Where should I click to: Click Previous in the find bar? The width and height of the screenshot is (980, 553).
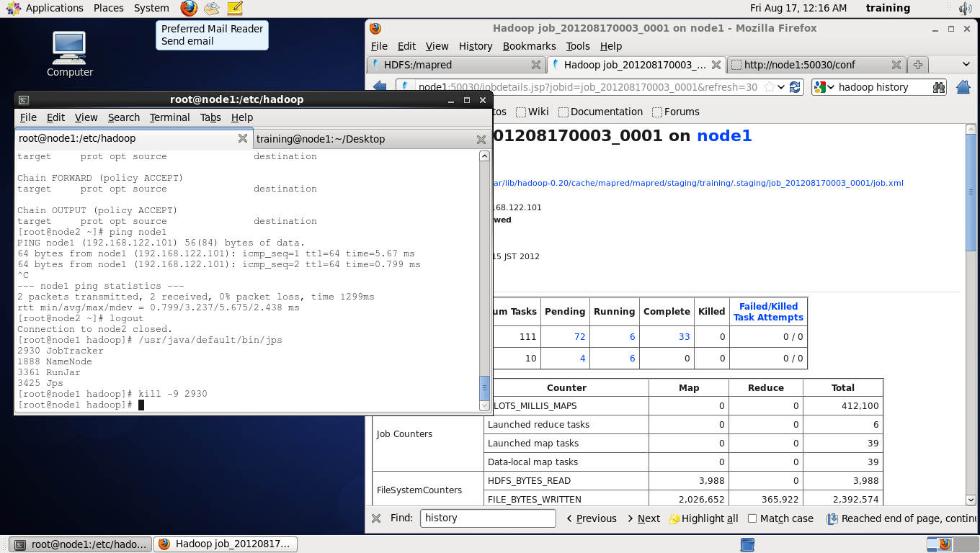click(x=591, y=518)
